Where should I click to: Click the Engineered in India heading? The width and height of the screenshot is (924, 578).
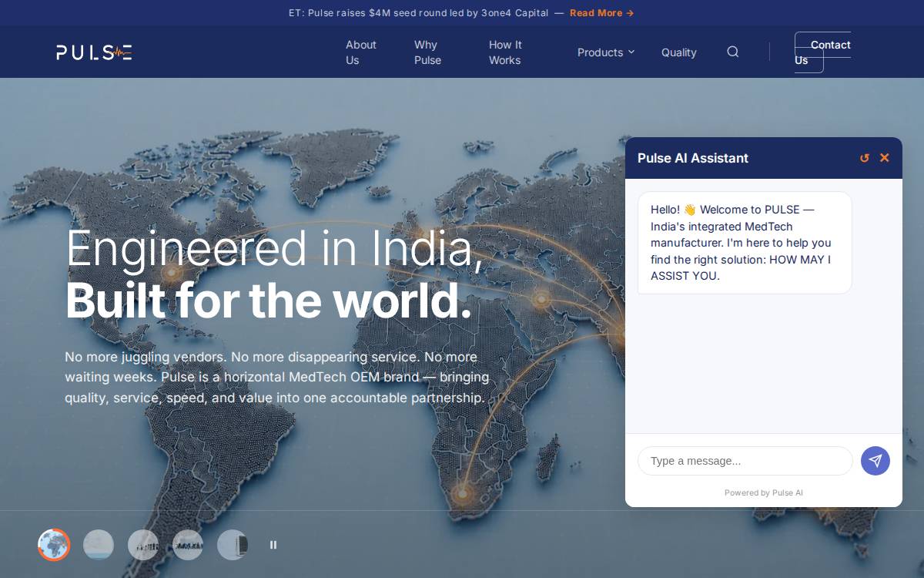pyautogui.click(x=274, y=248)
